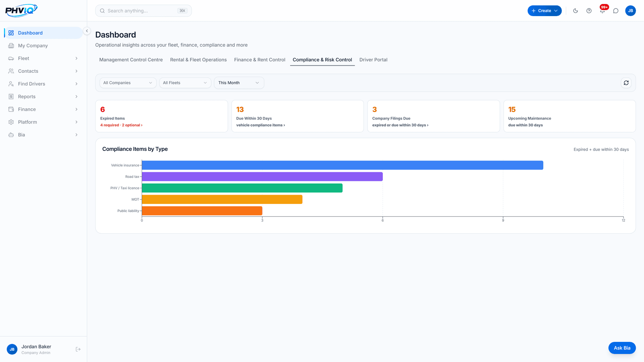Switch to Driver Portal tab
The height and width of the screenshot is (362, 644).
374,60
